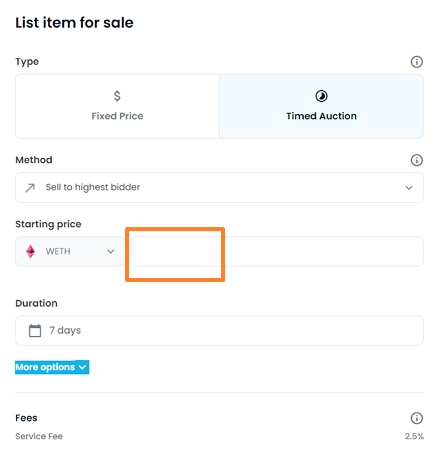Image resolution: width=446 pixels, height=452 pixels.
Task: Click the diagonal arrow icon in Method
Action: click(30, 188)
